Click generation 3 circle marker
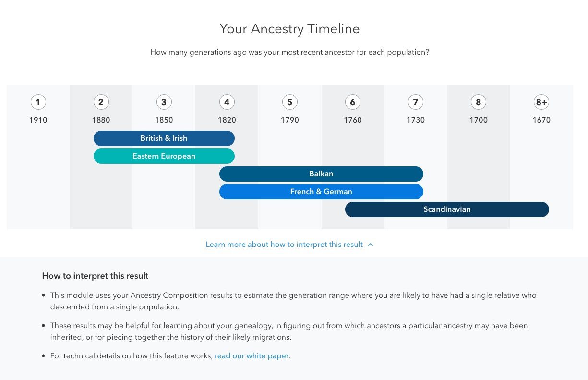Viewport: 588px width, 380px height. coord(164,102)
